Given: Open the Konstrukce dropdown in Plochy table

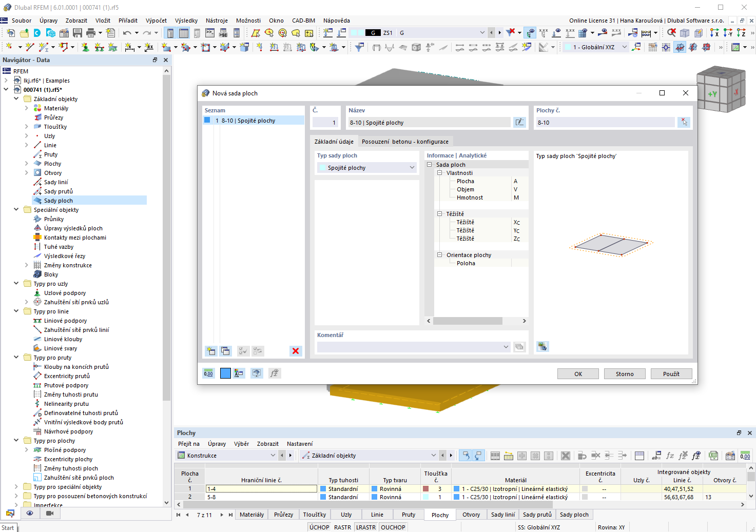Looking at the screenshot, I should coord(227,456).
